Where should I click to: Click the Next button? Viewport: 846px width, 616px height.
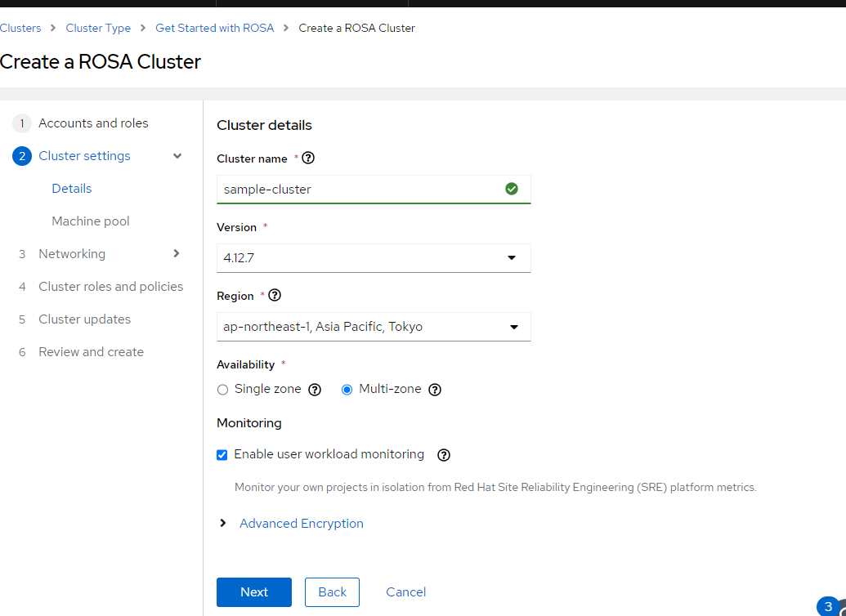click(x=254, y=591)
